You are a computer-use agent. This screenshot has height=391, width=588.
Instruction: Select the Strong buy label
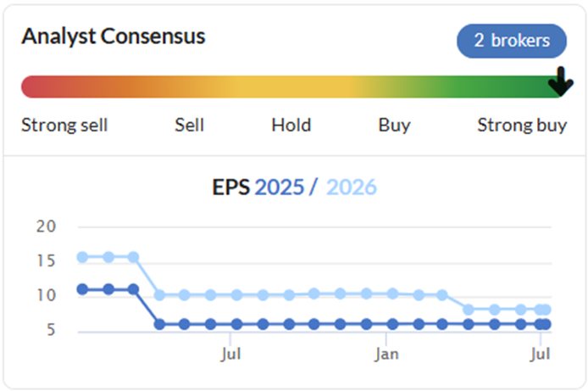pyautogui.click(x=522, y=126)
